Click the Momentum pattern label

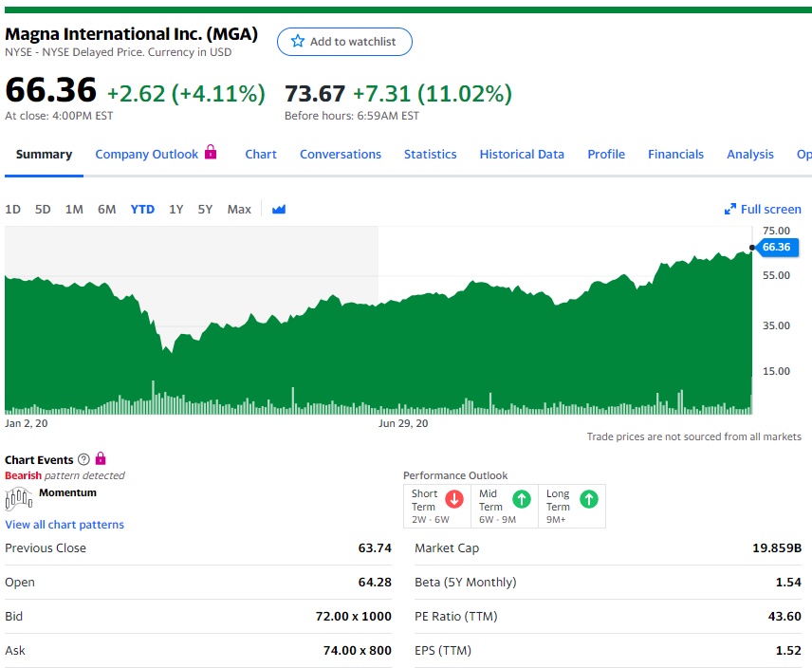pos(67,492)
